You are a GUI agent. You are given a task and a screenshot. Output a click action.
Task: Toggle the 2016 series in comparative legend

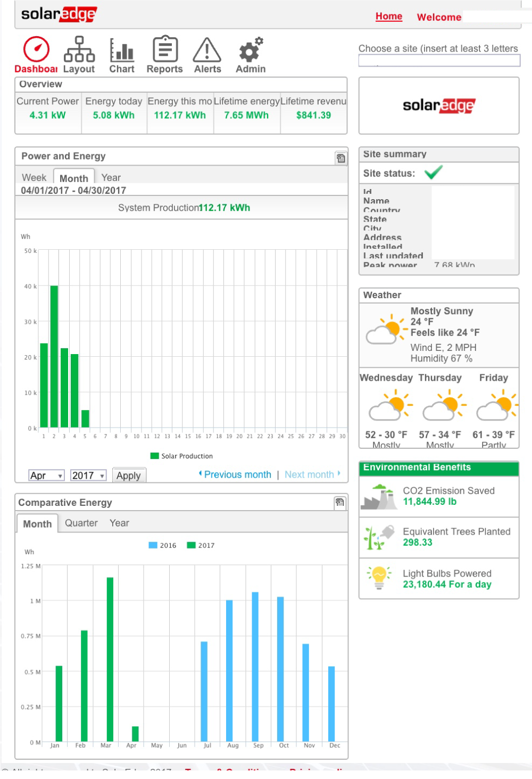(x=162, y=545)
